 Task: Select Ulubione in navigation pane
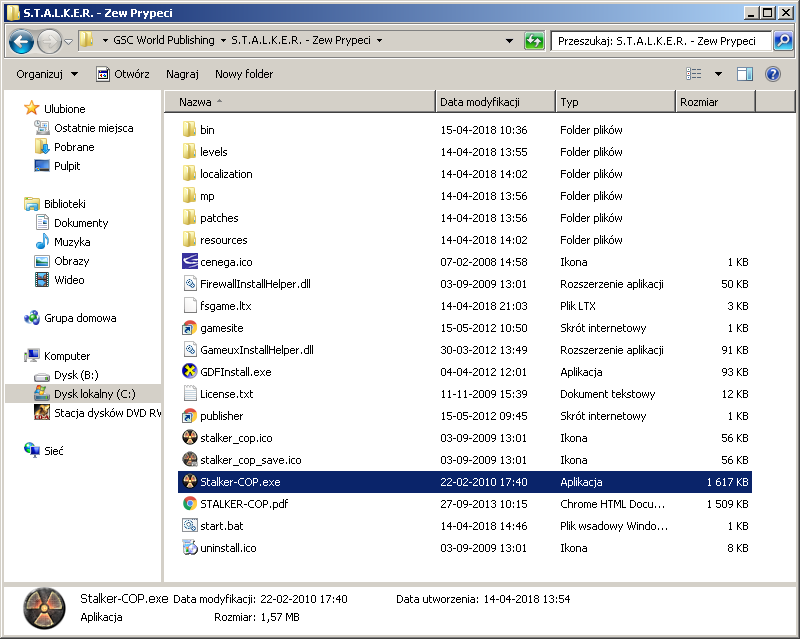click(55, 109)
